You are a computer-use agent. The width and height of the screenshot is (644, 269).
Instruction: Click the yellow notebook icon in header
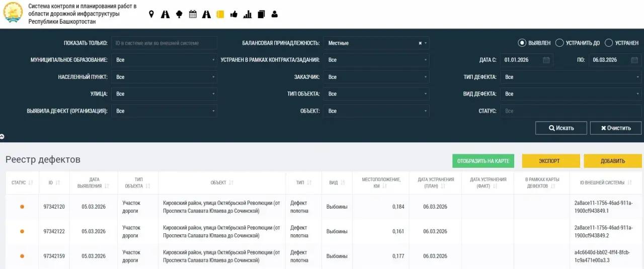(x=220, y=15)
